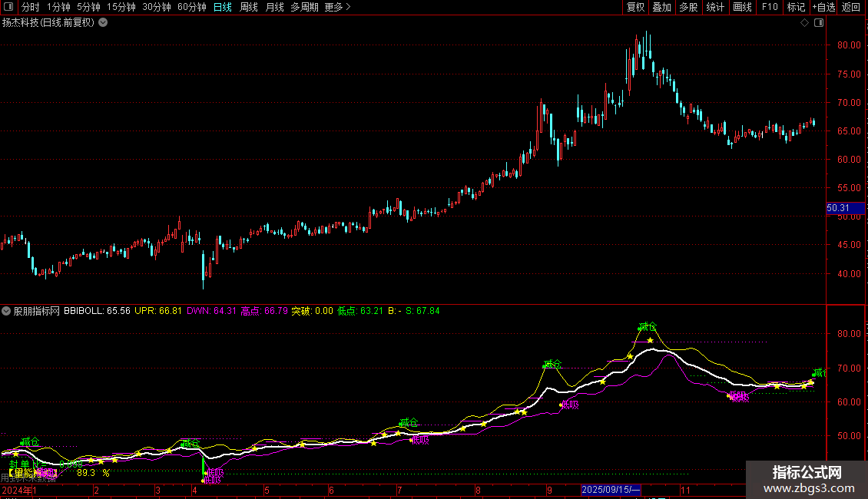Switch to 月线 monthly chart
868x499 pixels.
274,7
